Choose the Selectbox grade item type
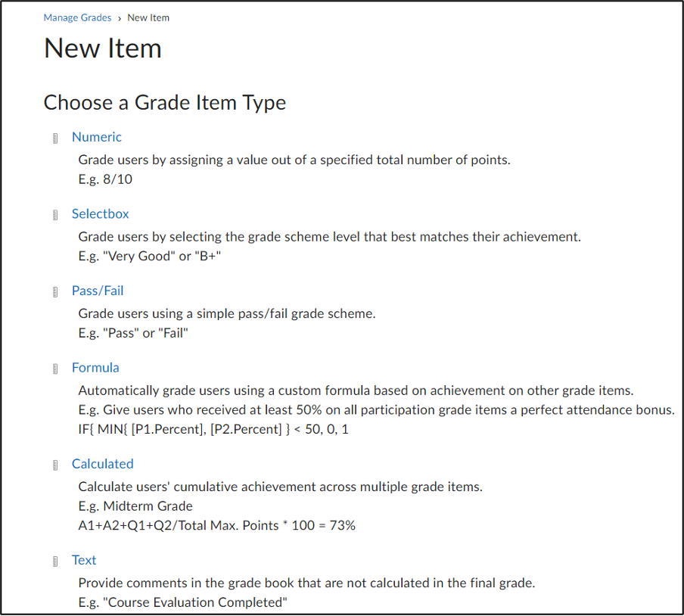The image size is (684, 616). pos(101,213)
